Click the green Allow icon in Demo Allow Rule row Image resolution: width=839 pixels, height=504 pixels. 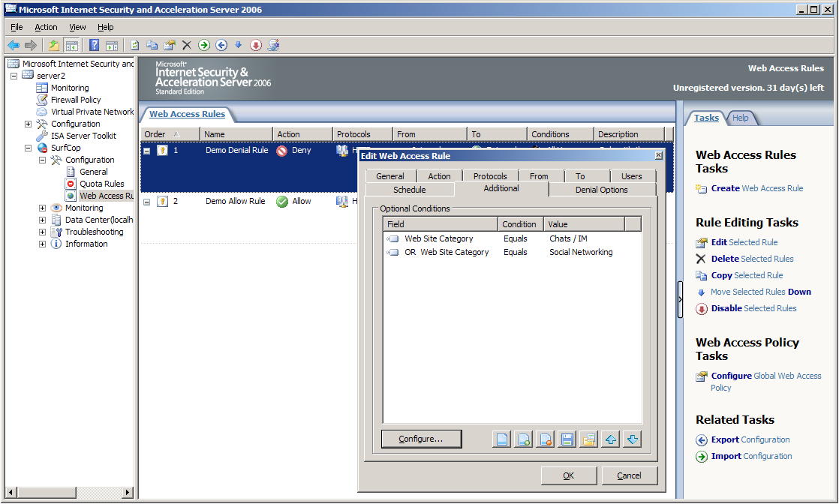coord(282,202)
